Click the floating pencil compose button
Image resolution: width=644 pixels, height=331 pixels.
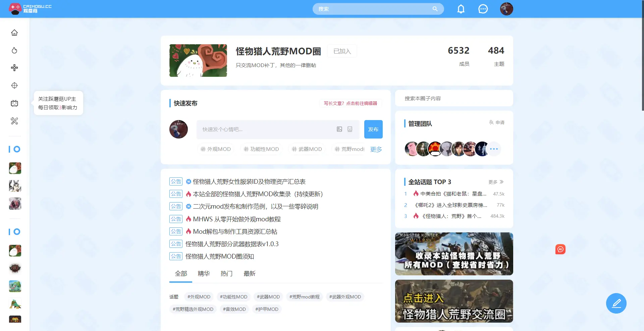616,303
